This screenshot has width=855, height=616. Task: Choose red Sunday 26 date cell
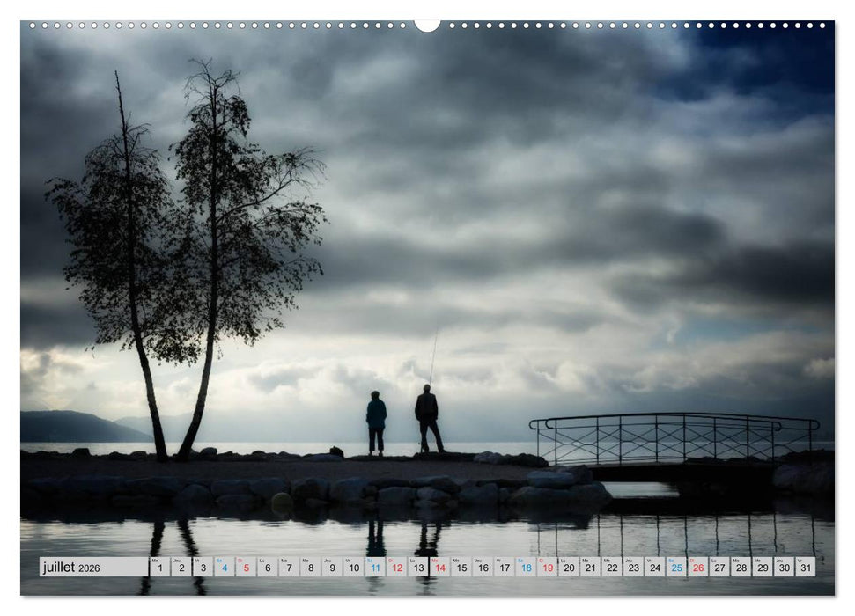coord(697,568)
